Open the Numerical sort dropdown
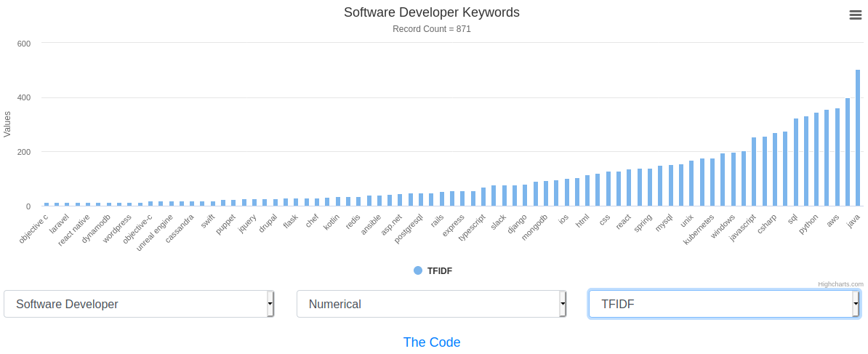868x354 pixels. [431, 304]
